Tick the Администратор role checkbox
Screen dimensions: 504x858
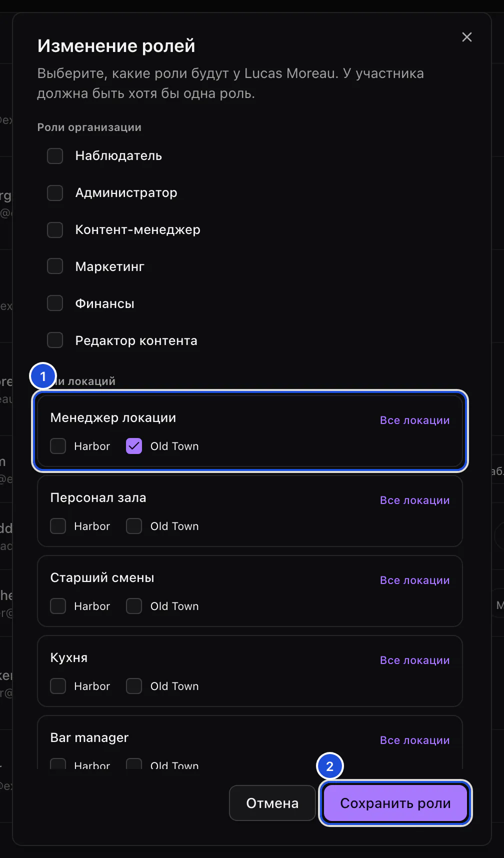[x=55, y=193]
